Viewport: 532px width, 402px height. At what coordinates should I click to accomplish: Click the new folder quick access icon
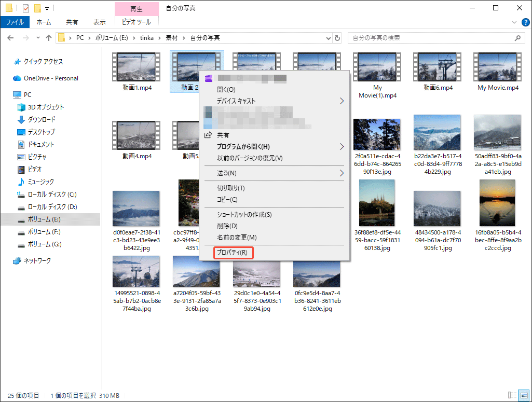click(x=37, y=8)
